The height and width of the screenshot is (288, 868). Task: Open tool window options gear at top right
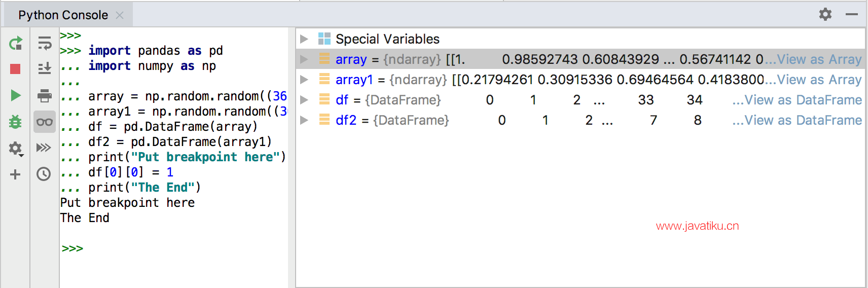(825, 14)
